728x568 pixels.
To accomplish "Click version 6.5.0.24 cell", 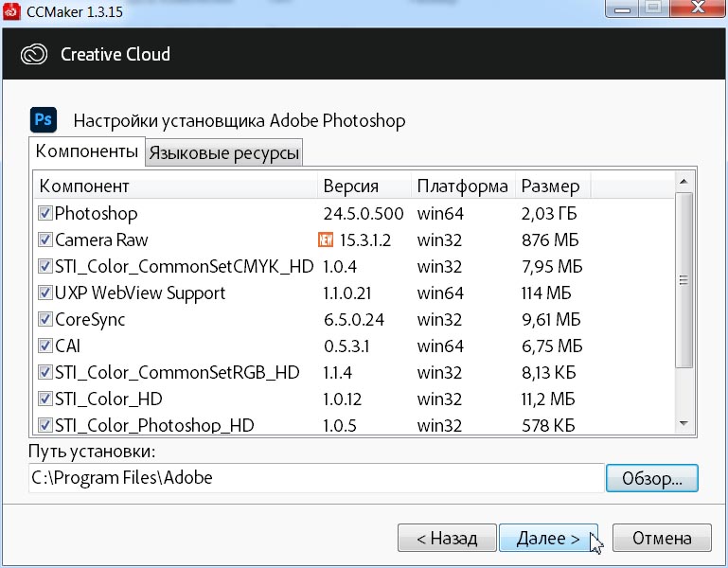I will tap(354, 320).
